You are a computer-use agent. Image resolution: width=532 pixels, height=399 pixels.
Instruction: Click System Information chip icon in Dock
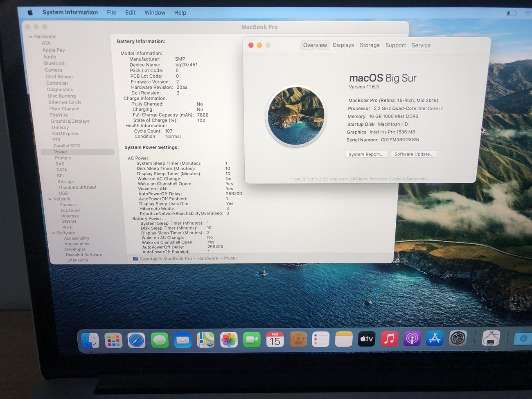491,339
